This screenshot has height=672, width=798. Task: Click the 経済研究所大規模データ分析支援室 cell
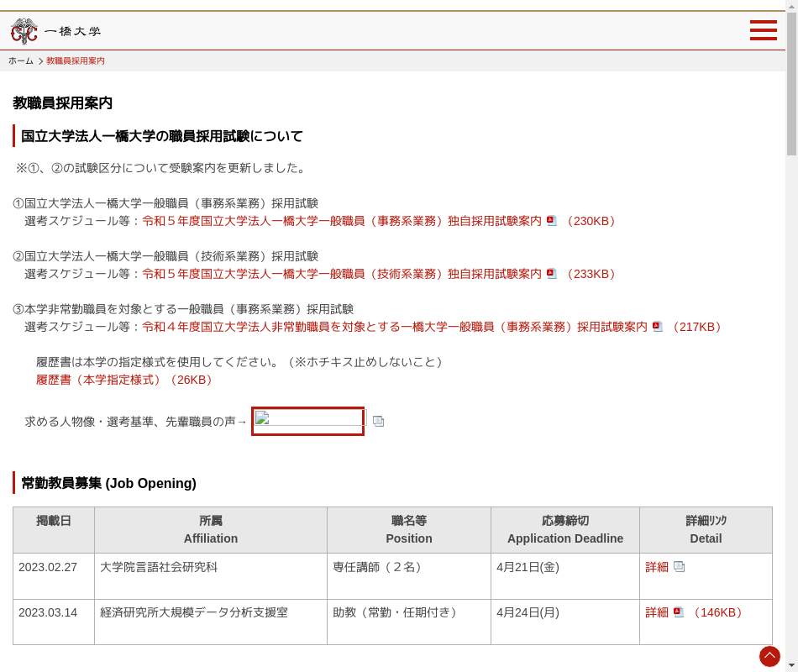tap(211, 622)
